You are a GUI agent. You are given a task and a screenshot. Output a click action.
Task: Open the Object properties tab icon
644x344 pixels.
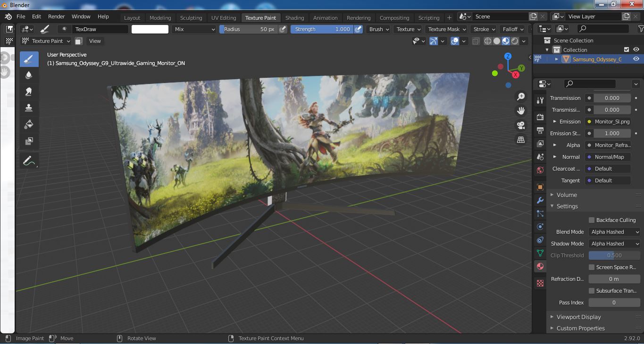click(540, 187)
